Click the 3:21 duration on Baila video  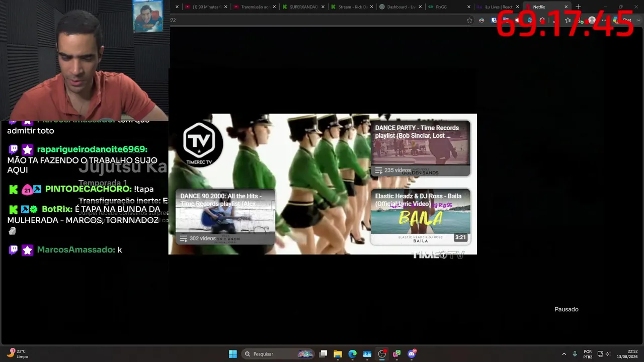[x=460, y=237]
